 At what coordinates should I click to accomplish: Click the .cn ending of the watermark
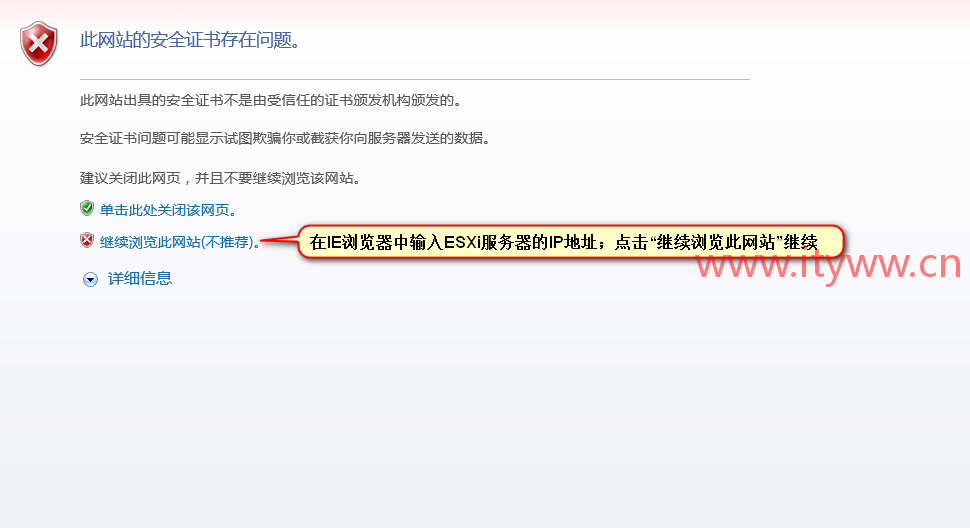(x=935, y=265)
